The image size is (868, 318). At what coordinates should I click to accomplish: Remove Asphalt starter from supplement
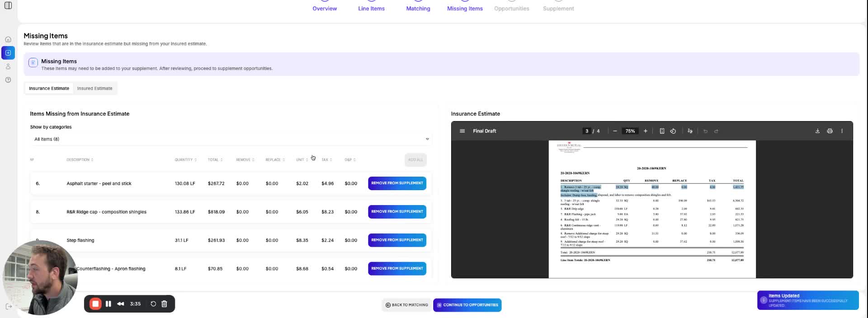pos(397,183)
